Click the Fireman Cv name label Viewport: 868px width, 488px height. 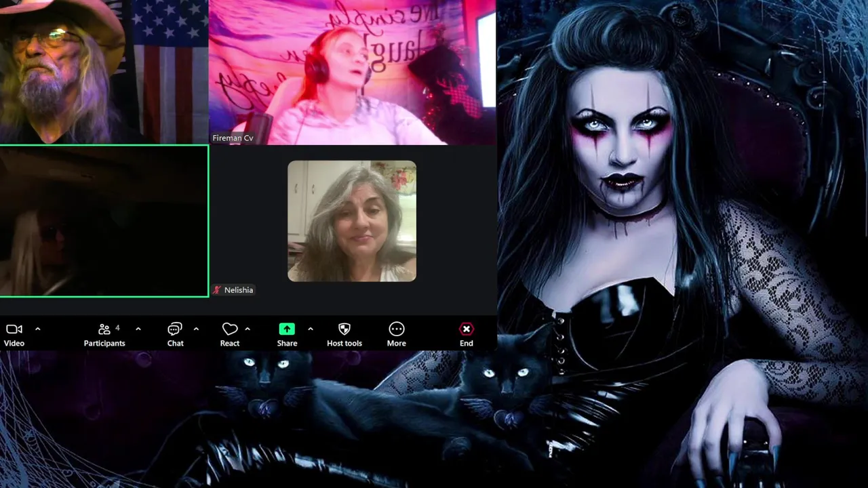point(233,138)
